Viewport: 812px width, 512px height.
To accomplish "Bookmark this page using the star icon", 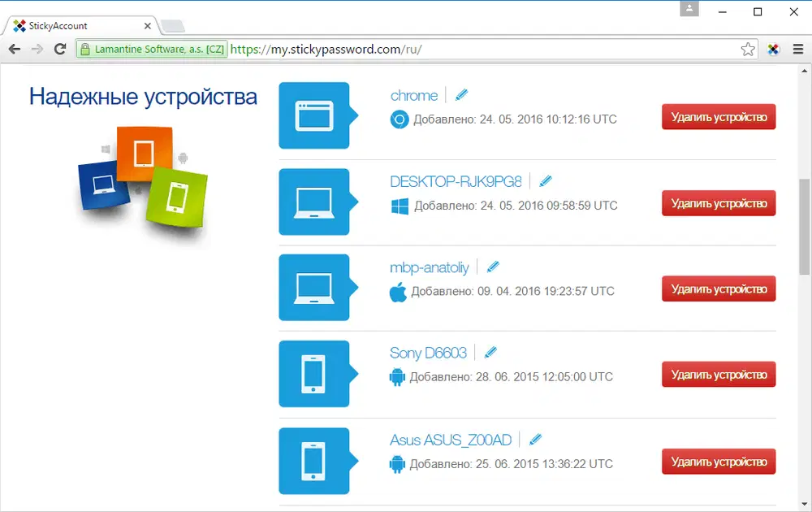I will coord(748,49).
